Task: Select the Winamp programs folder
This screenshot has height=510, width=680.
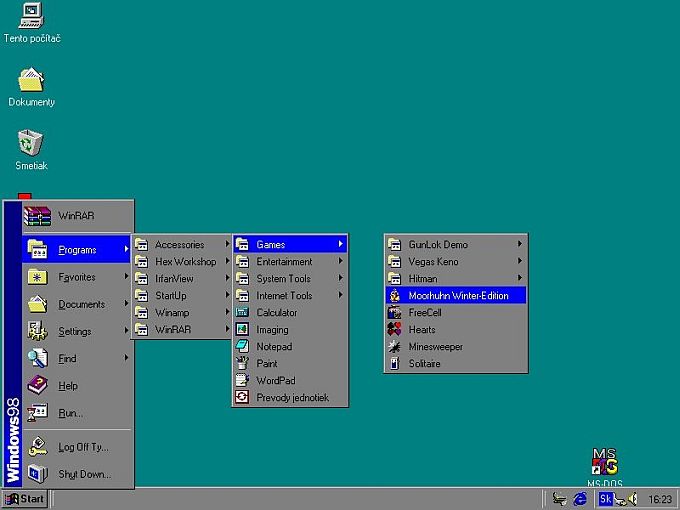Action: (182, 313)
